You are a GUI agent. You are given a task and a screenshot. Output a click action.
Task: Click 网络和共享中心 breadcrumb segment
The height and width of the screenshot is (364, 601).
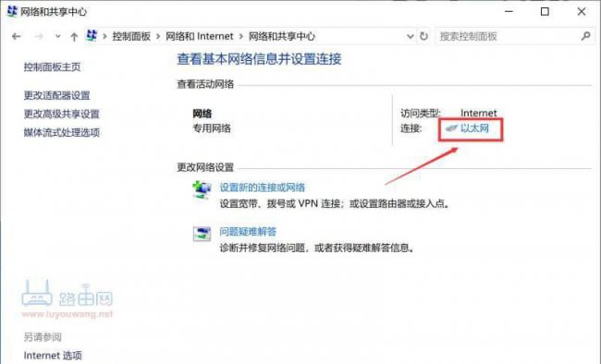(x=282, y=36)
